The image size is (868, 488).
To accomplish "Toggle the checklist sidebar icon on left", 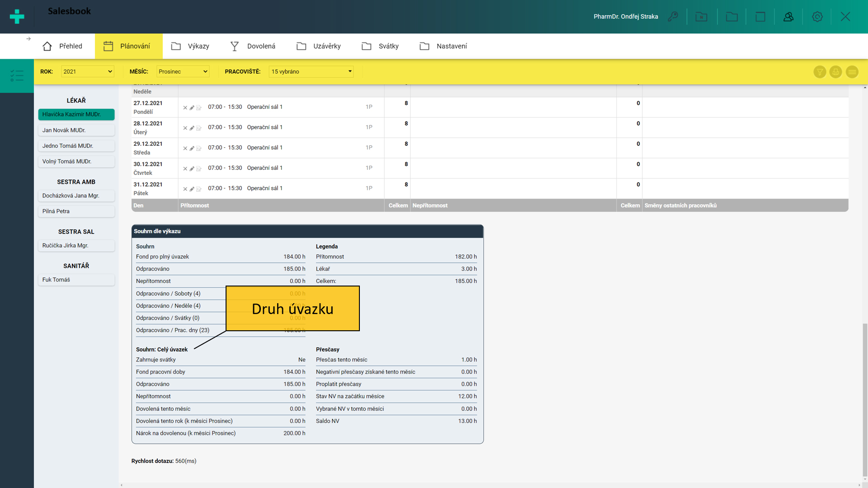I will click(17, 75).
